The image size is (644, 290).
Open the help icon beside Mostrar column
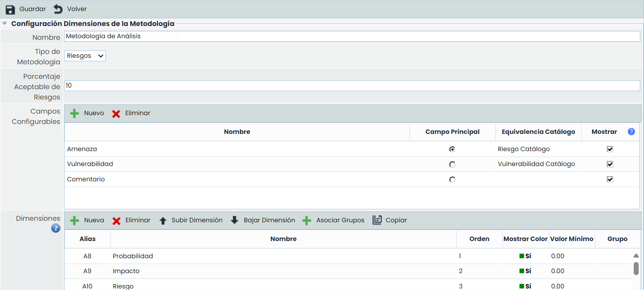pyautogui.click(x=631, y=132)
